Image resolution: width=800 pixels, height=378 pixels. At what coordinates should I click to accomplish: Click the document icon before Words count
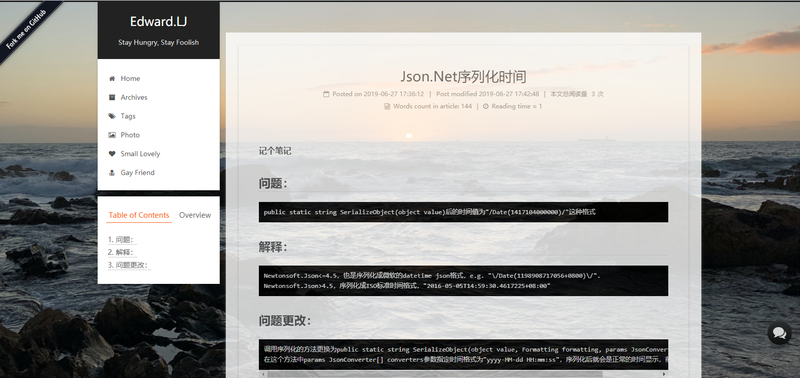tap(387, 107)
